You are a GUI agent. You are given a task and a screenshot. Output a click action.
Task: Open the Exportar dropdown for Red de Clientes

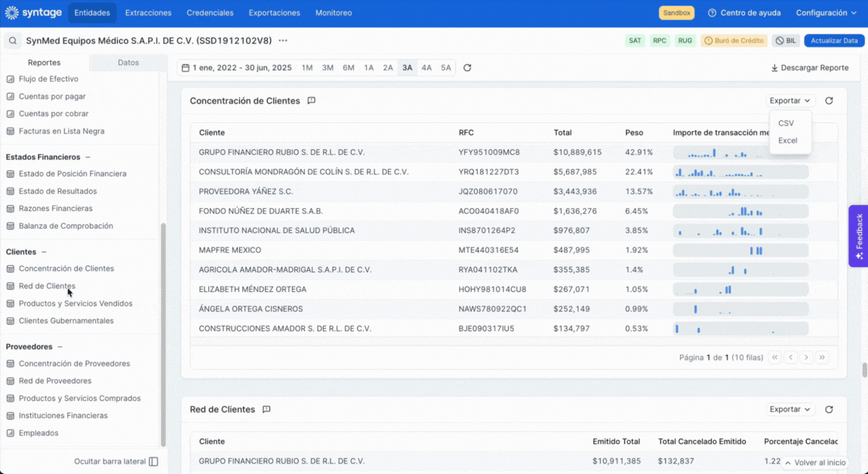[790, 409]
